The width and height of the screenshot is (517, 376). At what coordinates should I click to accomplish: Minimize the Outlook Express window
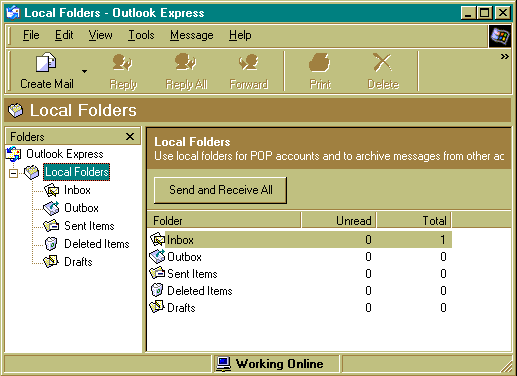468,13
